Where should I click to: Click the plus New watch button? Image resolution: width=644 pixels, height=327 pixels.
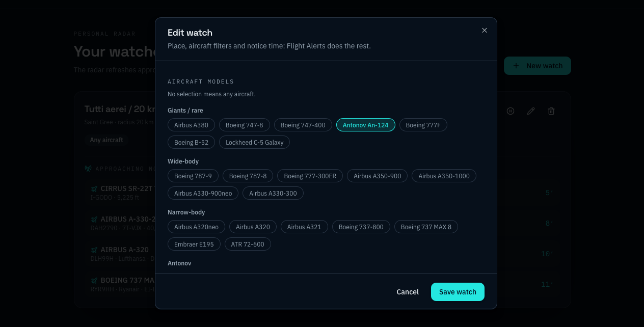coord(538,66)
